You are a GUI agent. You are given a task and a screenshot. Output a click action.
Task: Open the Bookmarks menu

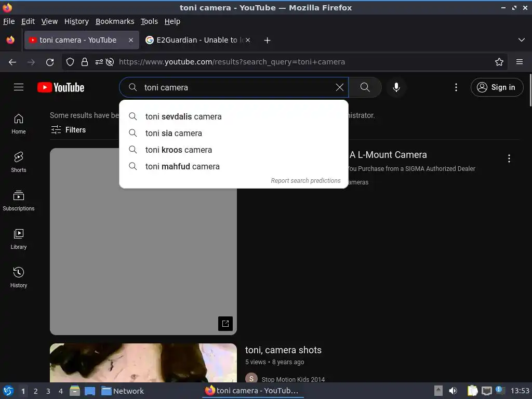pos(115,21)
